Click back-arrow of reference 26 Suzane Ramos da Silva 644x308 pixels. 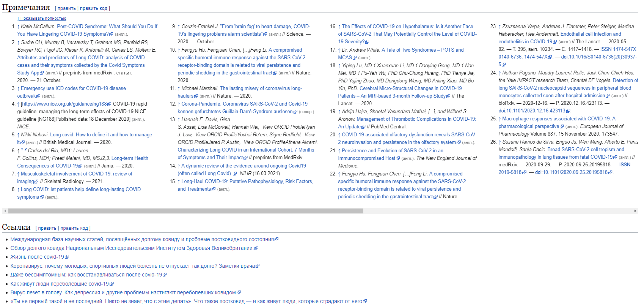point(500,142)
